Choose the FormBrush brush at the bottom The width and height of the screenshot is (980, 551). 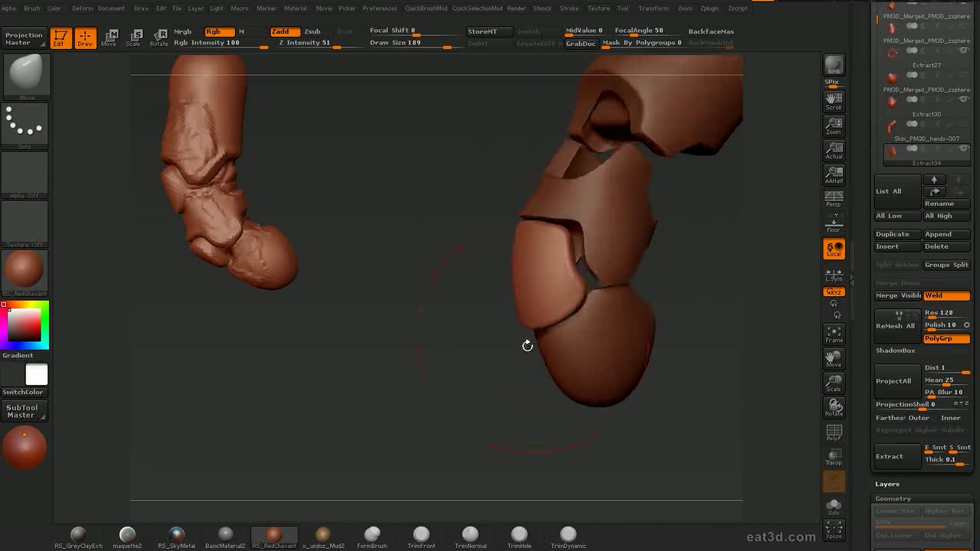click(x=372, y=537)
